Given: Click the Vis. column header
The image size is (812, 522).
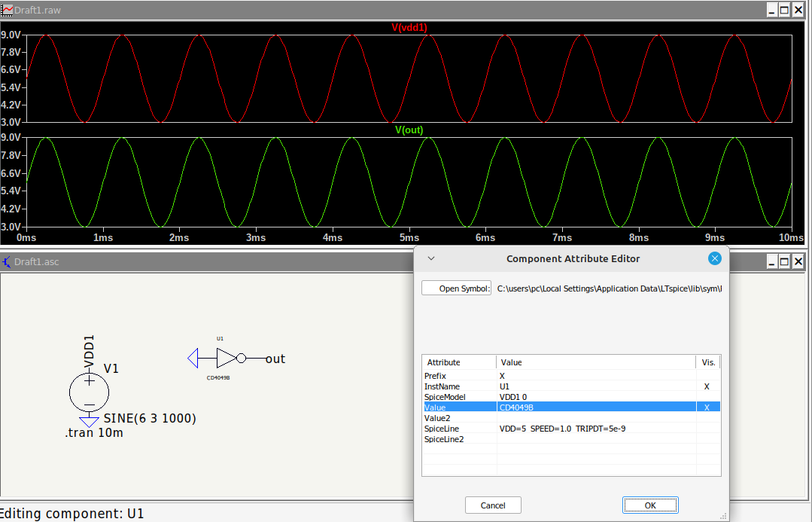Looking at the screenshot, I should (708, 362).
